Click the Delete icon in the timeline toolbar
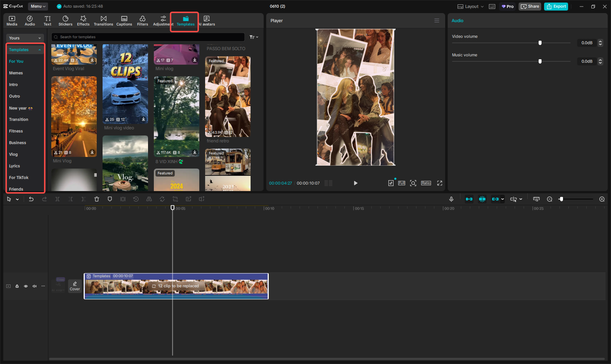 (x=96, y=199)
